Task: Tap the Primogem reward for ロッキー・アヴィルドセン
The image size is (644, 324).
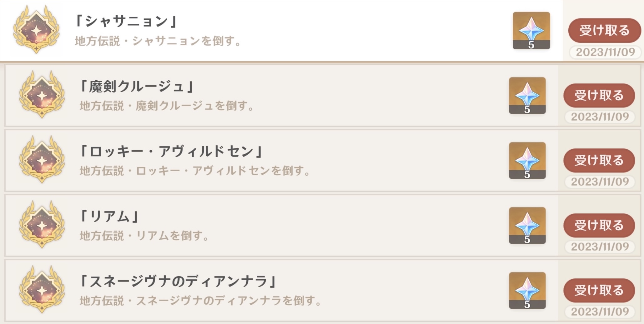Action: tap(527, 160)
